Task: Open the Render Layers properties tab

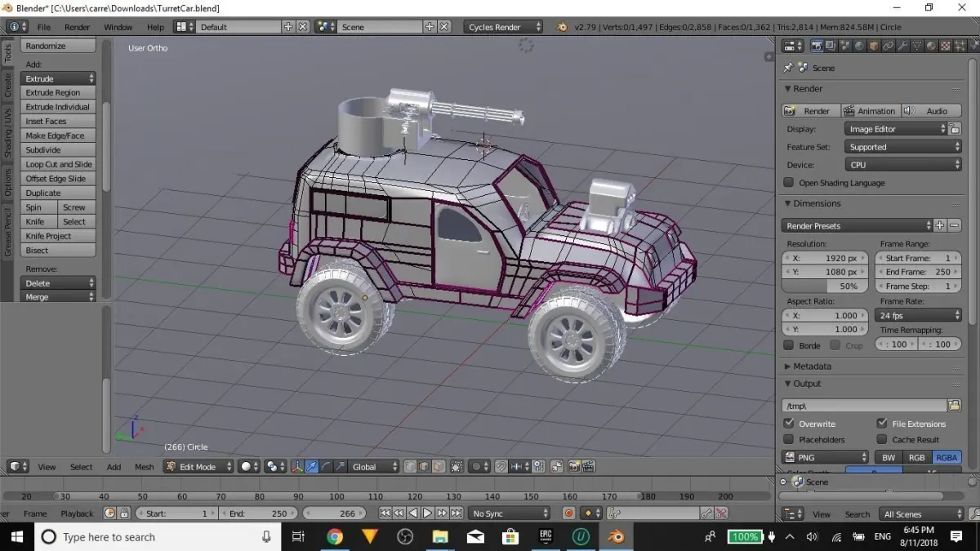Action: (831, 46)
